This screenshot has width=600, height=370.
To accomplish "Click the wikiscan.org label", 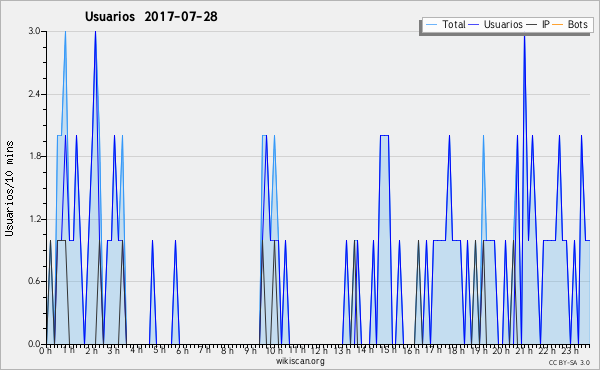I will (x=300, y=361).
